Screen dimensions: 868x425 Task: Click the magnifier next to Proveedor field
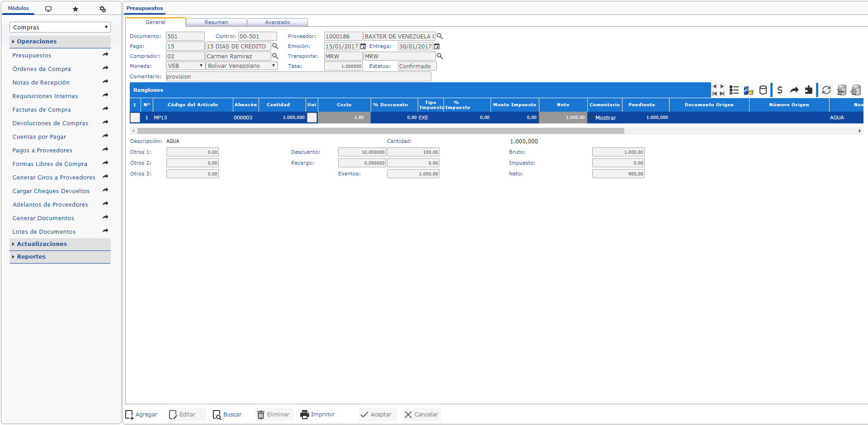tap(440, 36)
